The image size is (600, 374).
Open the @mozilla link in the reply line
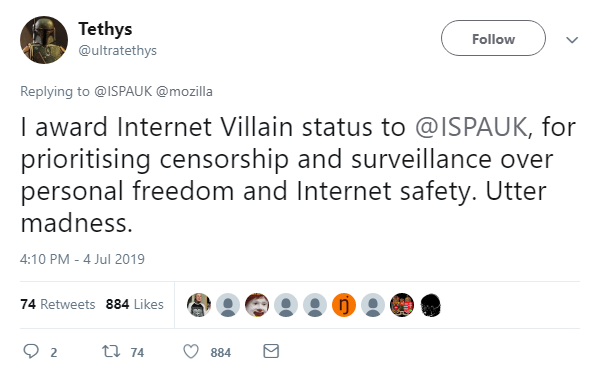click(x=184, y=91)
